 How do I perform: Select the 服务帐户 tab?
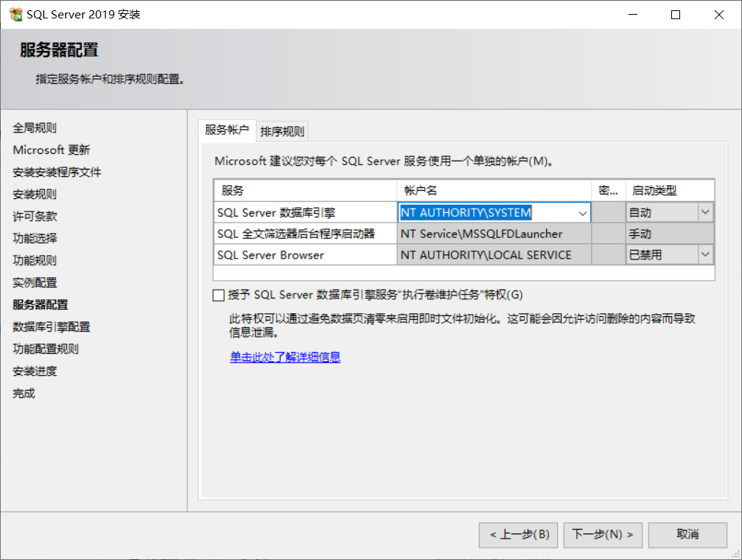click(x=227, y=130)
